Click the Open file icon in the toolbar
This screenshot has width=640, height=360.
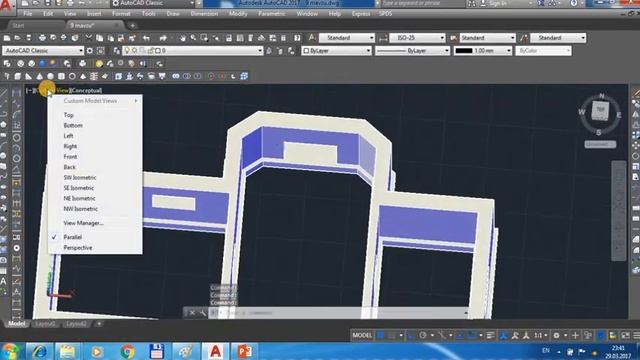(x=18, y=38)
